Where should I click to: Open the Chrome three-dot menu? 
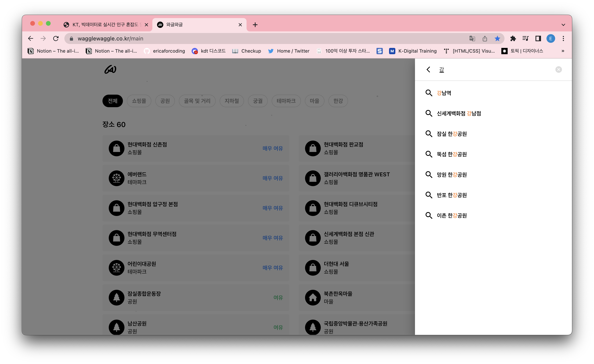[x=563, y=38]
